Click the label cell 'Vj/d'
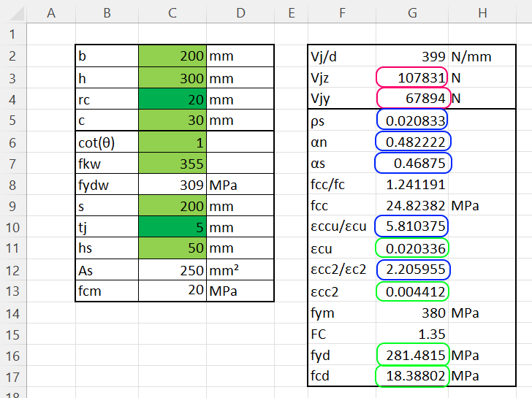 pyautogui.click(x=342, y=56)
